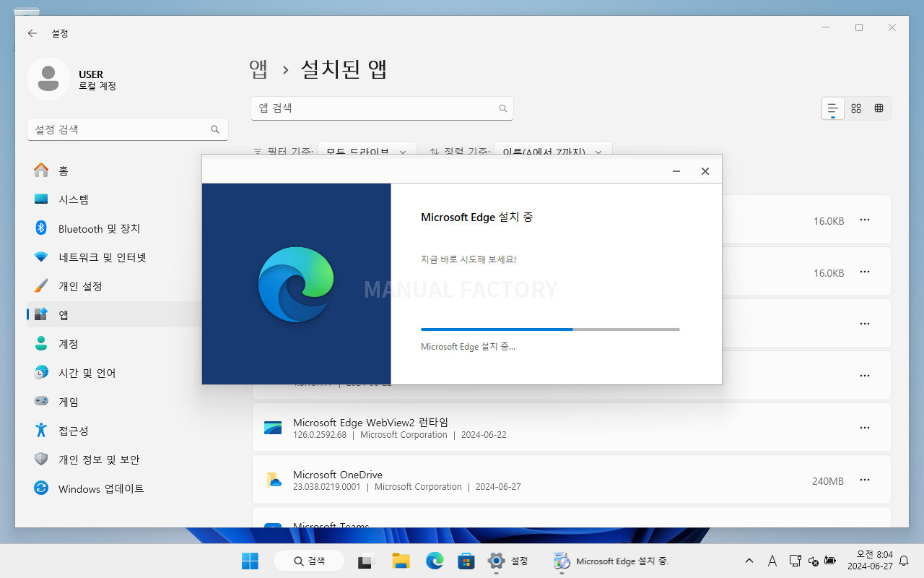Click the accessibility figure icon
Image resolution: width=924 pixels, height=578 pixels.
(x=41, y=430)
